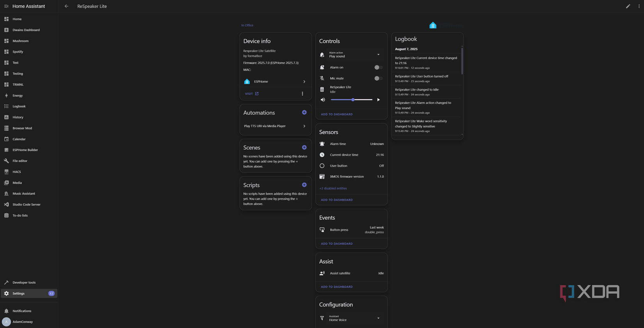The image size is (644, 328).
Task: Show the +2 disabled entities
Action: [x=333, y=188]
